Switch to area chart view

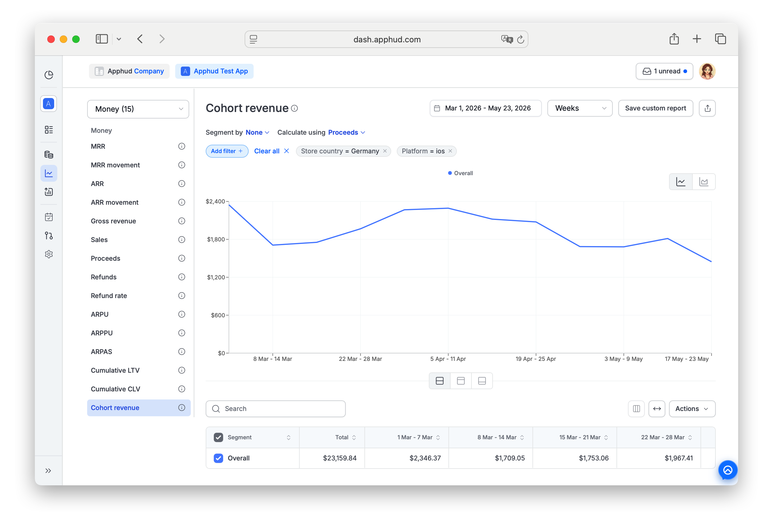tap(704, 182)
